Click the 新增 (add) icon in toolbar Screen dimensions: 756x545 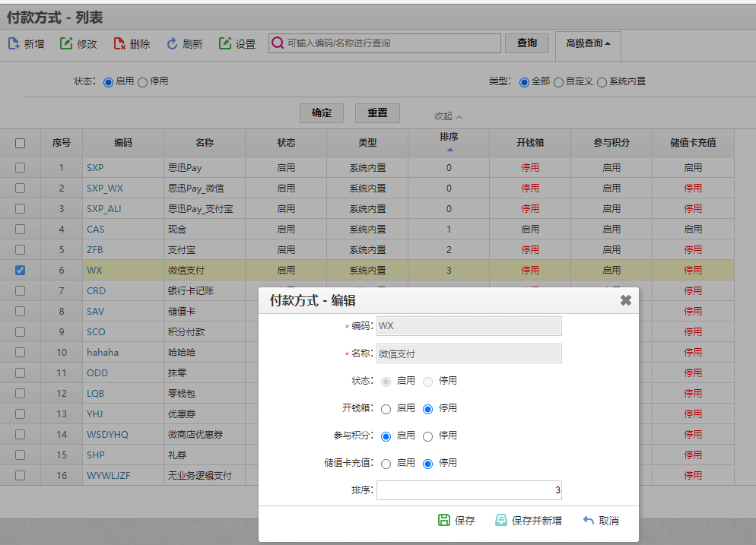14,44
